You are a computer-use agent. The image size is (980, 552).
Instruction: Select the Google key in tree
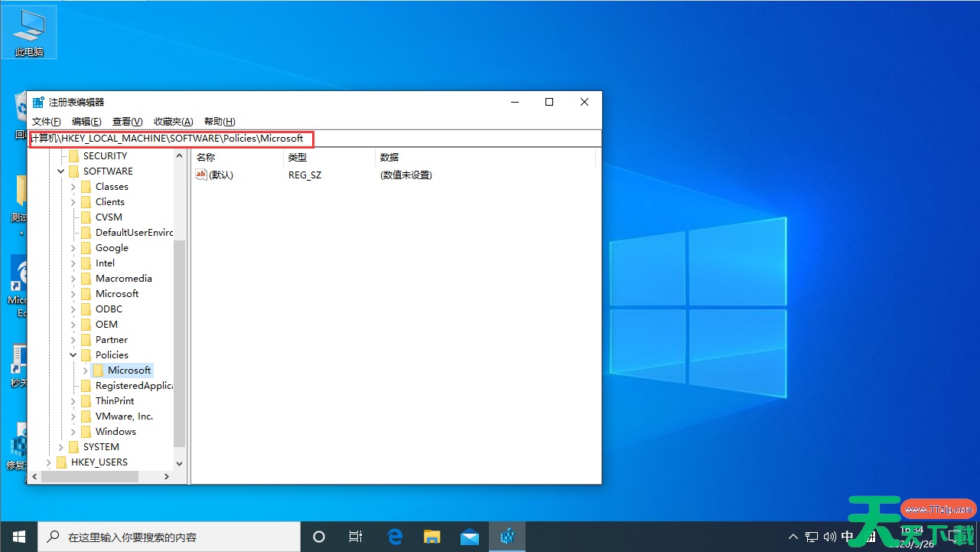[x=112, y=248]
